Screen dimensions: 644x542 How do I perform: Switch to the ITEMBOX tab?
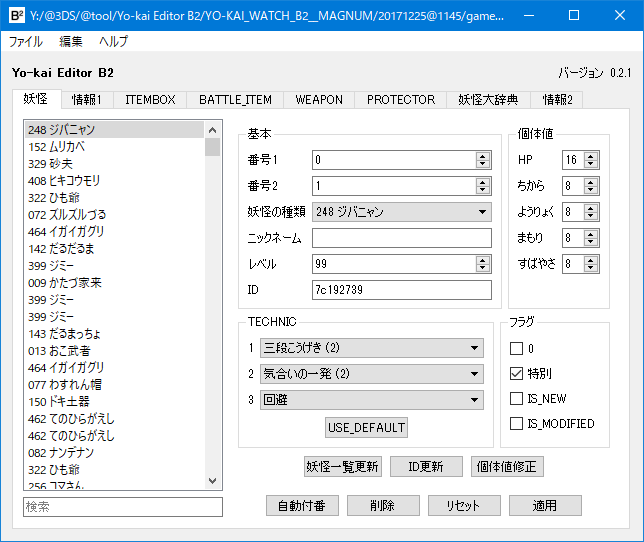coord(150,100)
